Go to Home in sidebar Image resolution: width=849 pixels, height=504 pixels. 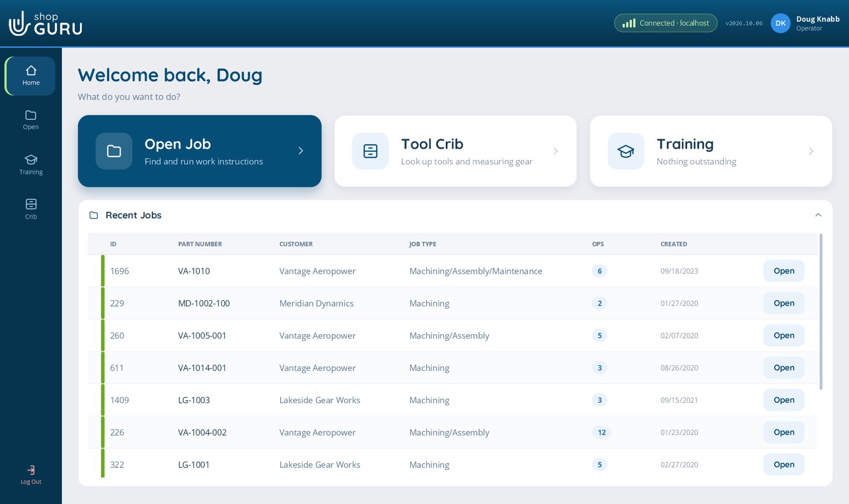pos(30,76)
